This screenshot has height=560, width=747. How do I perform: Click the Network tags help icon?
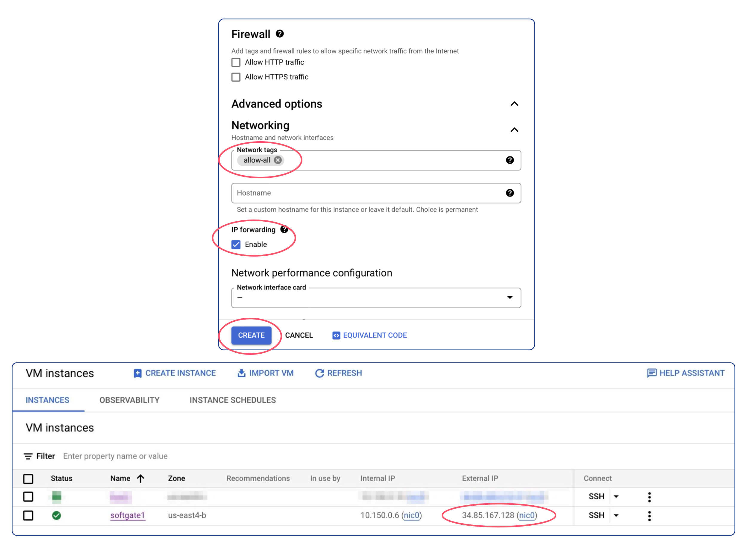pyautogui.click(x=509, y=160)
